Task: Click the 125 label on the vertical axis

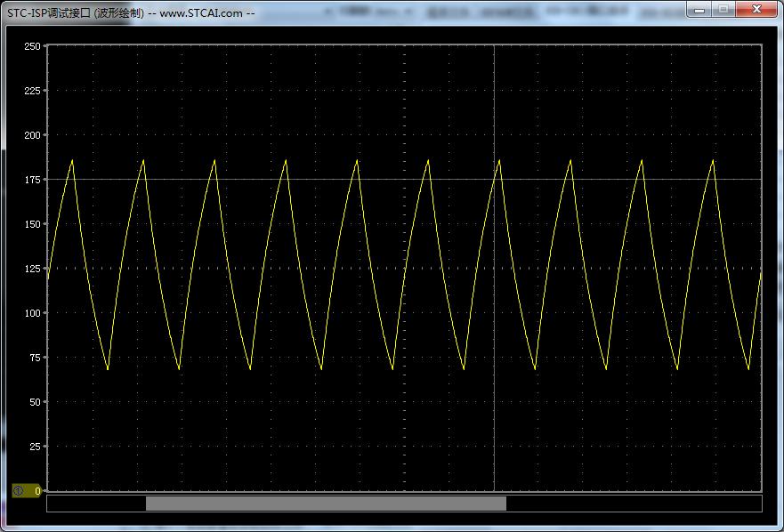Action: (33, 269)
